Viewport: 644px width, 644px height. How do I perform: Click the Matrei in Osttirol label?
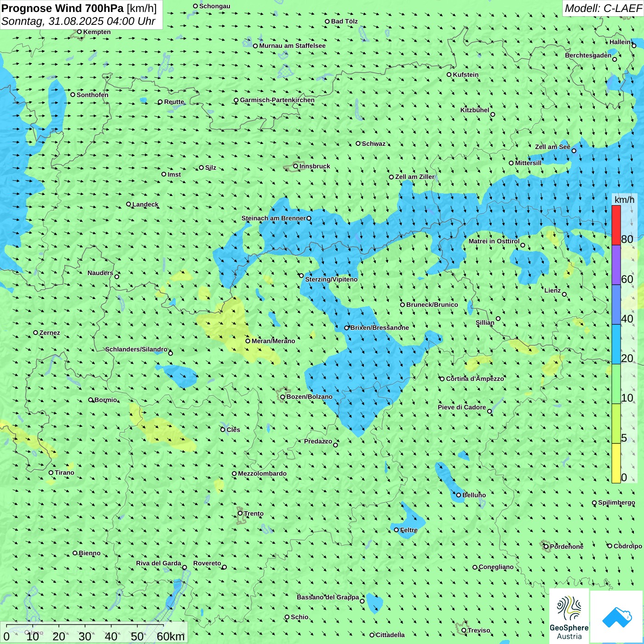(x=494, y=241)
